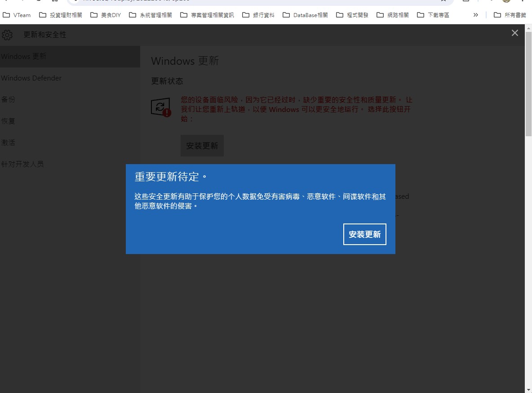Expand the 專案管理相關資訊 bookmark folder

point(207,15)
